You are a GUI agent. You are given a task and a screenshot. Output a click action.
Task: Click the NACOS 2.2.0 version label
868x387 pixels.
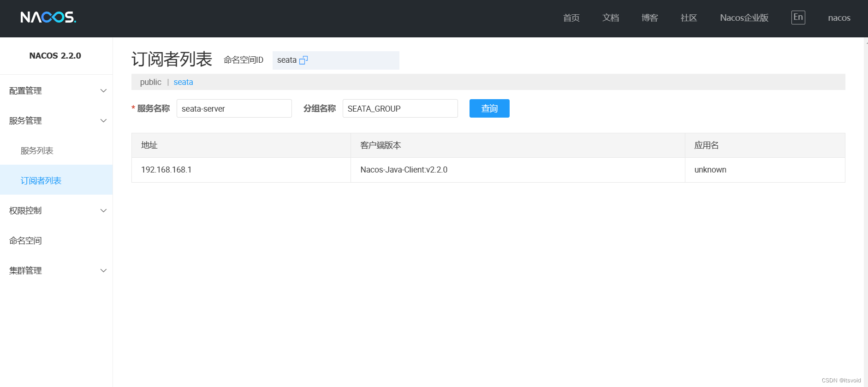tap(55, 56)
